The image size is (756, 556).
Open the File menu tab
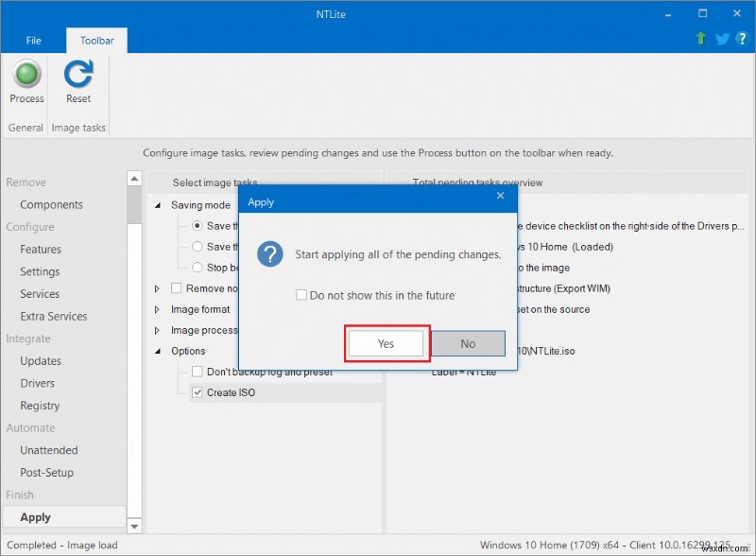[33, 41]
